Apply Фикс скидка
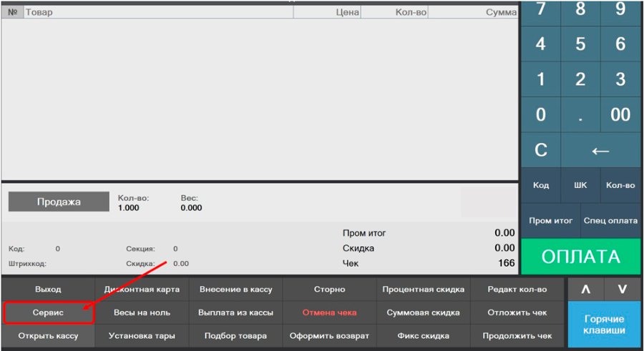Image resolution: width=644 pixels, height=351 pixels. (x=424, y=336)
